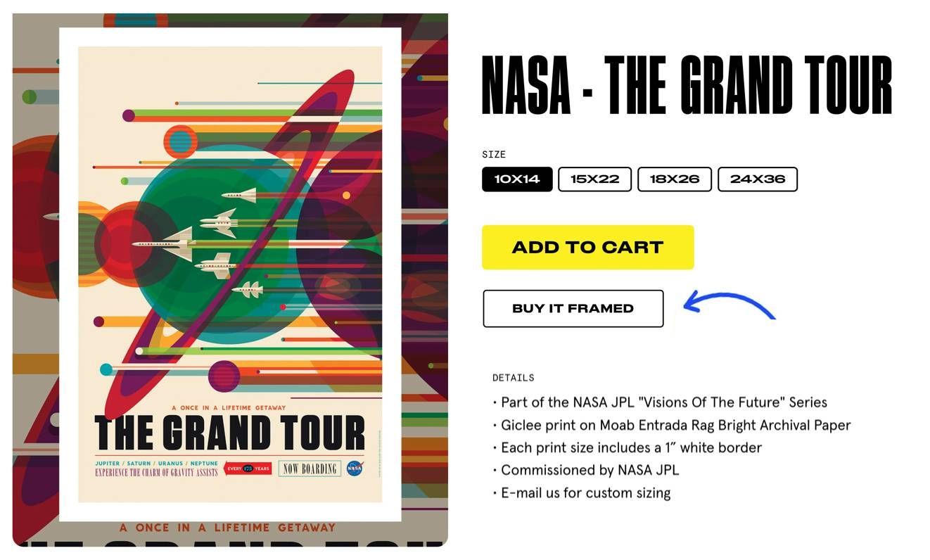
Task: Select the 10x14 size option
Action: (517, 179)
